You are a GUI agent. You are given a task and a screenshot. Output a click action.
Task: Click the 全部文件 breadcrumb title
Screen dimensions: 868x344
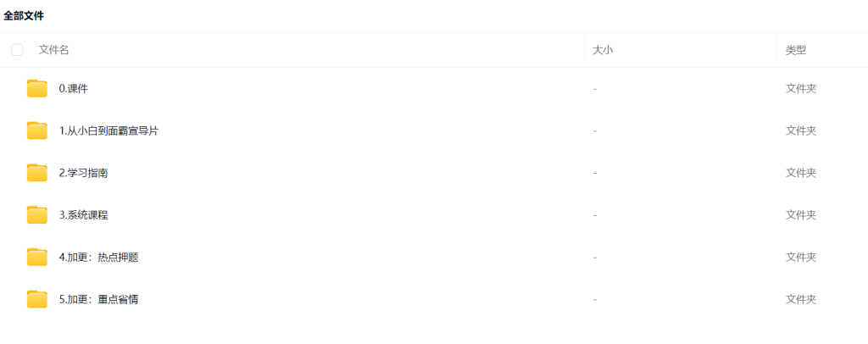tap(24, 16)
